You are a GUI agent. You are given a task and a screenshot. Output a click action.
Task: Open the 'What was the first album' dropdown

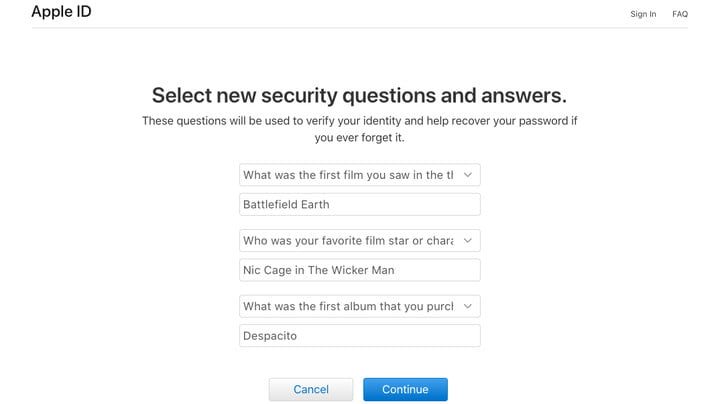pyautogui.click(x=350, y=306)
